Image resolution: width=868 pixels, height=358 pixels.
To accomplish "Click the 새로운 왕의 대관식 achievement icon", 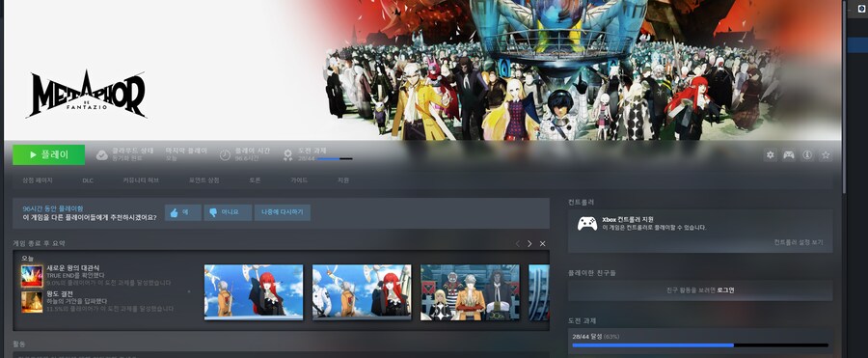I will (32, 276).
